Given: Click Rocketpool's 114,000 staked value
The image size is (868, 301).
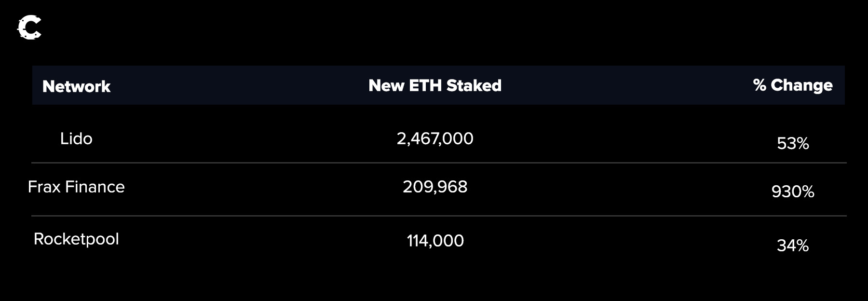Looking at the screenshot, I should click(x=435, y=241).
